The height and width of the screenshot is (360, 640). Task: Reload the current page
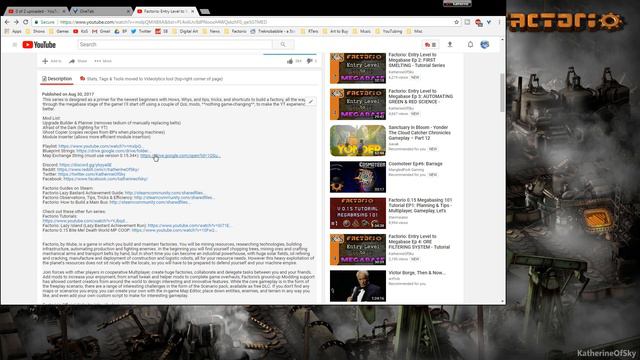point(26,22)
